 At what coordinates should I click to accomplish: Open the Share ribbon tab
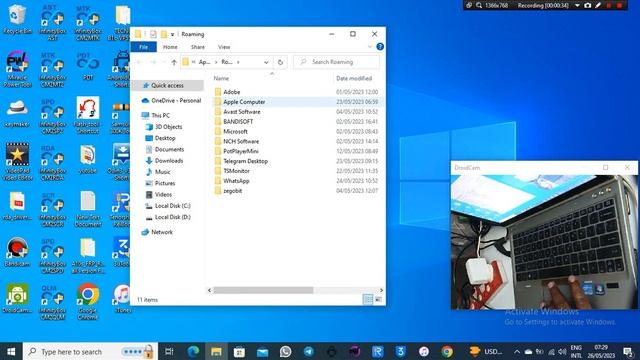pos(198,47)
